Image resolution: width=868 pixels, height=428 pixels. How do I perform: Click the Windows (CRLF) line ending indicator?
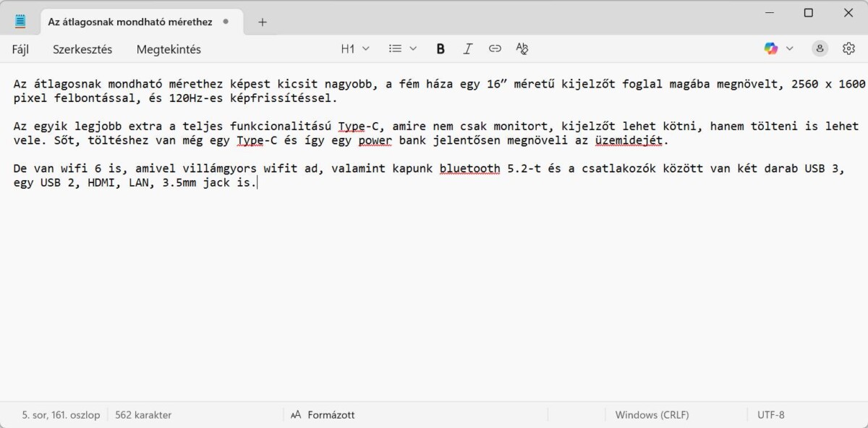tap(652, 415)
